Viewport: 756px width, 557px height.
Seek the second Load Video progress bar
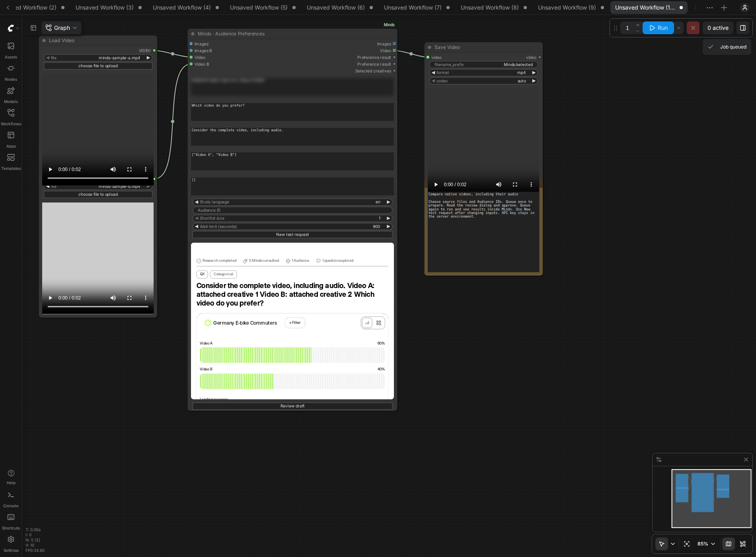(x=98, y=307)
